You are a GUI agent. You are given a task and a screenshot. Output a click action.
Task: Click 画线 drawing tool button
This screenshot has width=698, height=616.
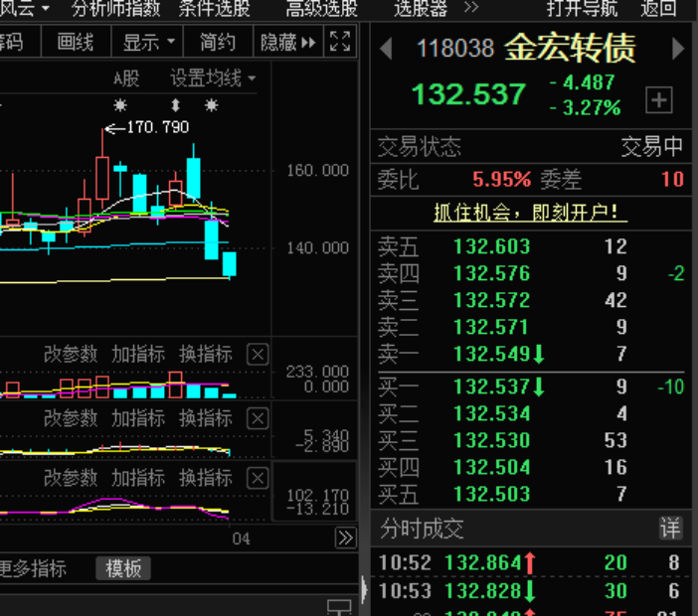click(76, 43)
